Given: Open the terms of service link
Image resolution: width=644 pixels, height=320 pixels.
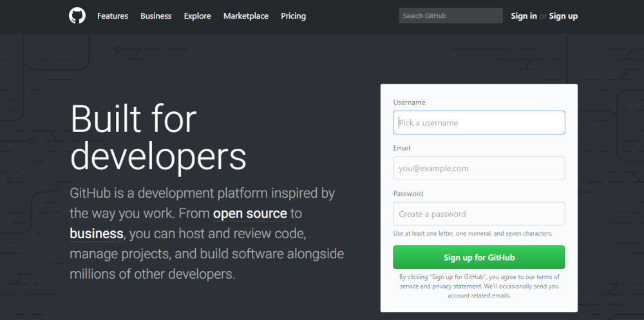Looking at the screenshot, I should [x=548, y=277].
